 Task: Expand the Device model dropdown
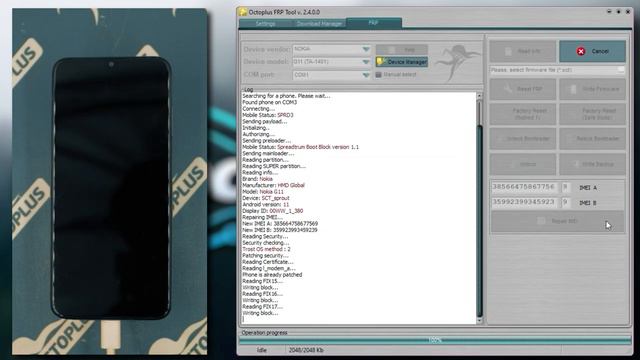366,62
